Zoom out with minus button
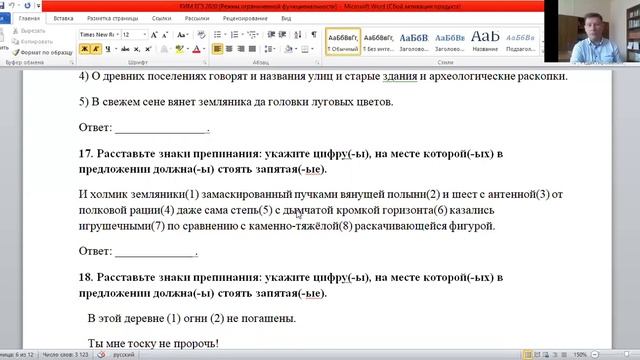640x360 pixels. (x=595, y=355)
